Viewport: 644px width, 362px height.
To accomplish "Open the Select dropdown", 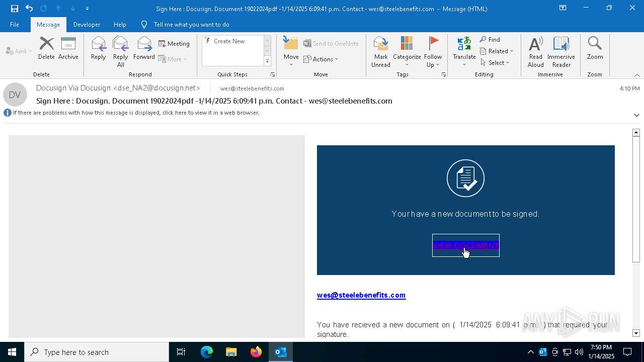I will click(495, 63).
